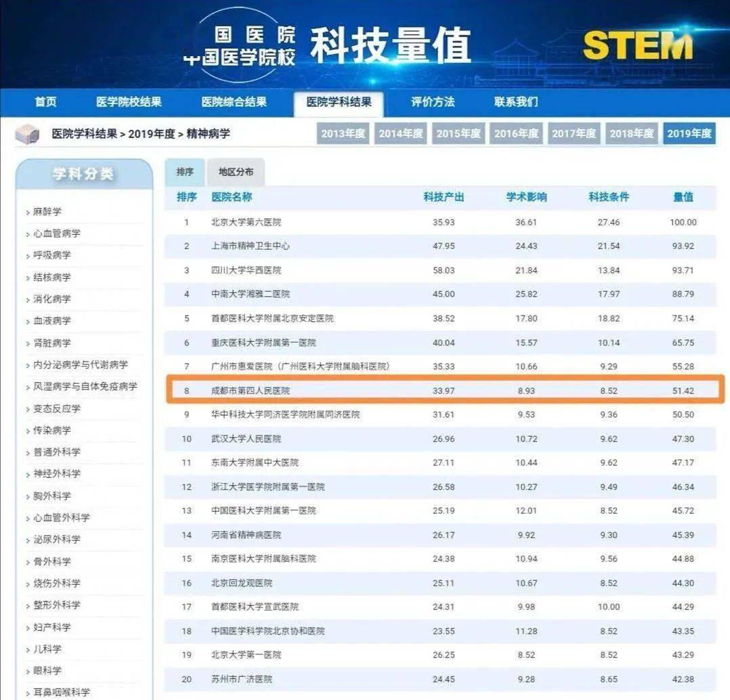Image resolution: width=730 pixels, height=700 pixels.
Task: Switch to the 2019年度 year tab
Action: coord(691,133)
